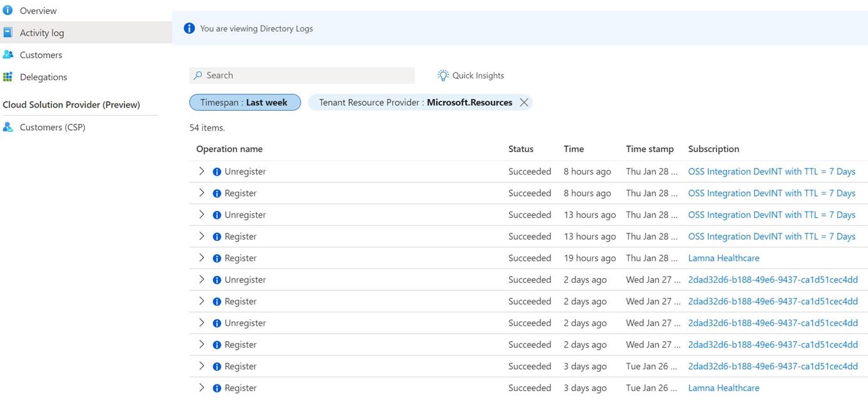Open the Quick Insights link
Viewport: 868px width, 403px height.
[x=478, y=76]
